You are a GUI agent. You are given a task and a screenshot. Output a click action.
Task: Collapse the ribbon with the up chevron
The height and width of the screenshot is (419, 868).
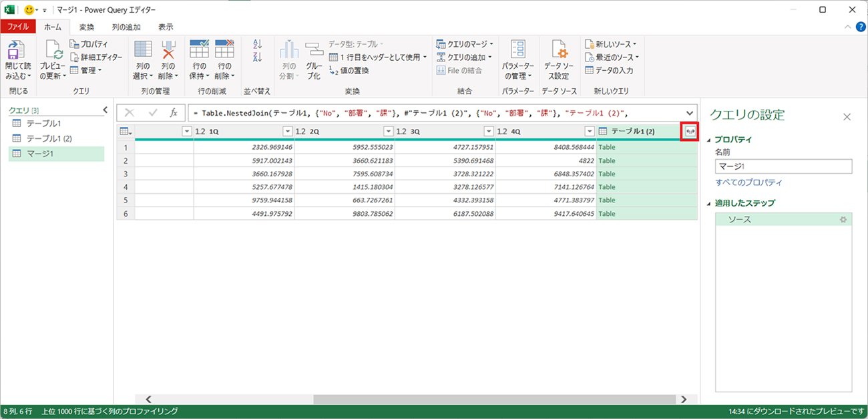coord(847,27)
